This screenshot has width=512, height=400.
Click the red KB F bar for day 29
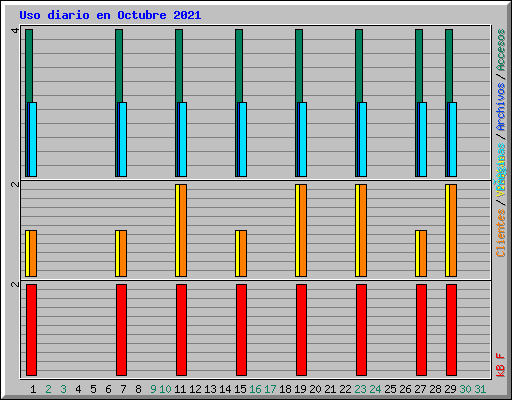(451, 330)
